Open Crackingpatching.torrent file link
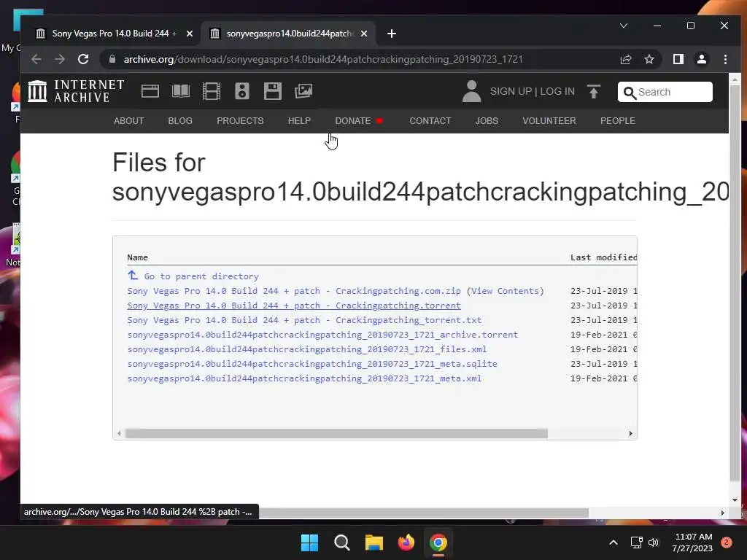 coord(294,306)
